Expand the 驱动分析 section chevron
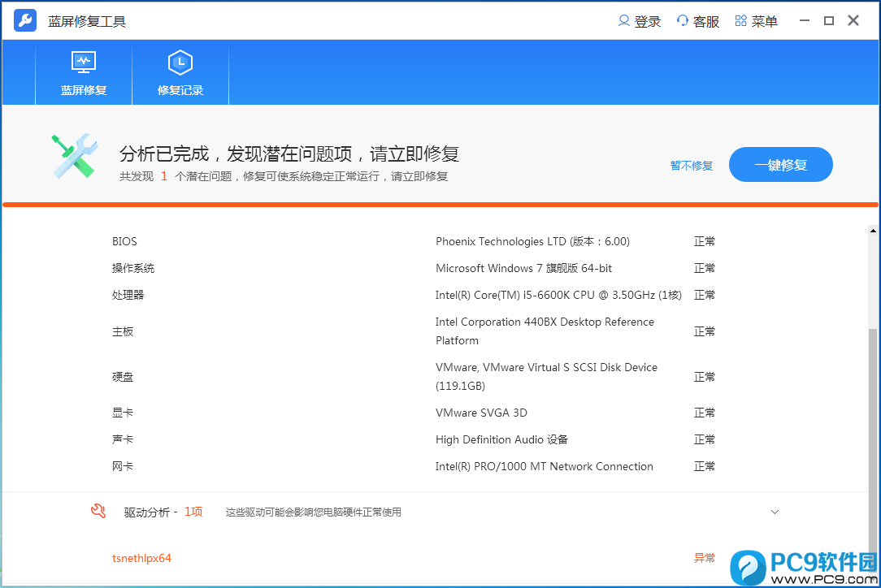881x588 pixels. pyautogui.click(x=775, y=512)
